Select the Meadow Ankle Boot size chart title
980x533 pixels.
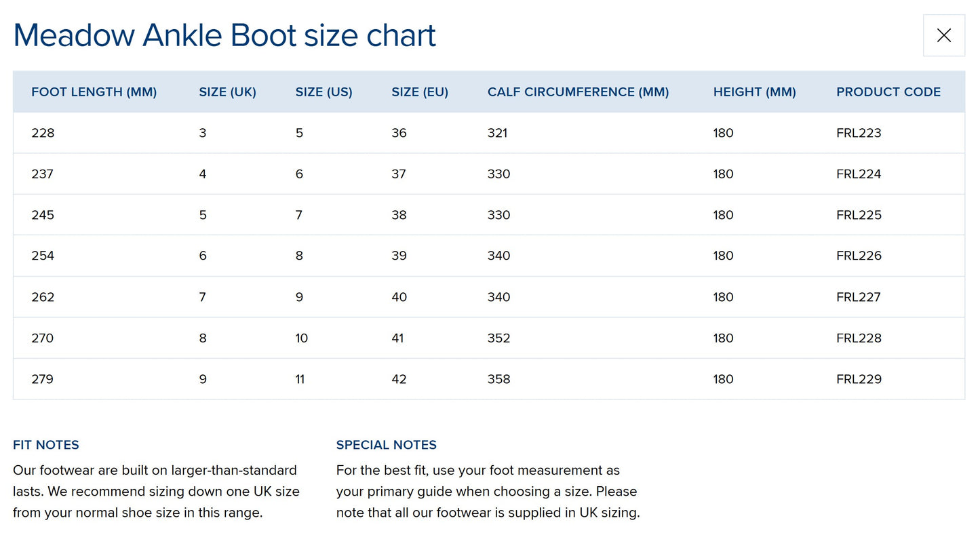[224, 35]
